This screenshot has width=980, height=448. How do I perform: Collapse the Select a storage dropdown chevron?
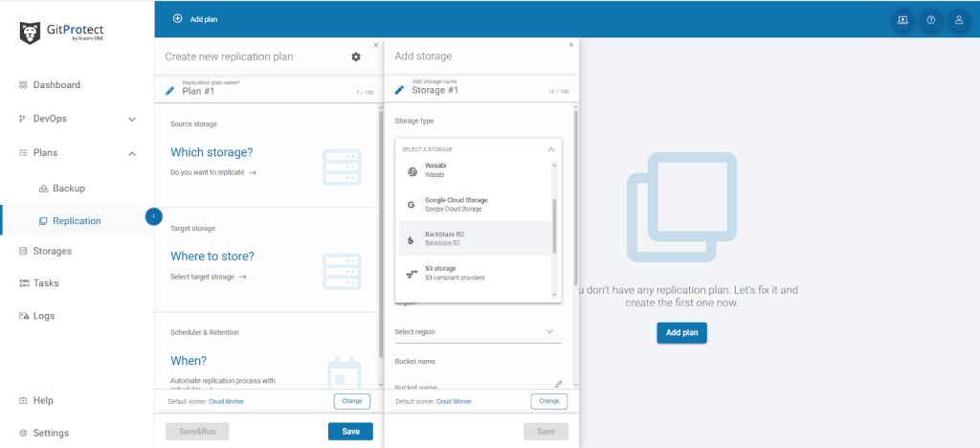(x=551, y=149)
